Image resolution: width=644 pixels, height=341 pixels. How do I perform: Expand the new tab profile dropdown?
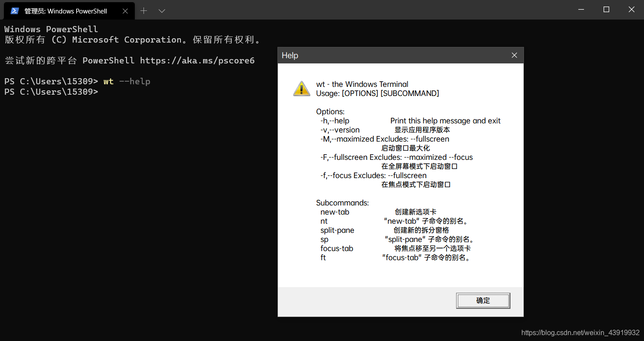point(162,11)
